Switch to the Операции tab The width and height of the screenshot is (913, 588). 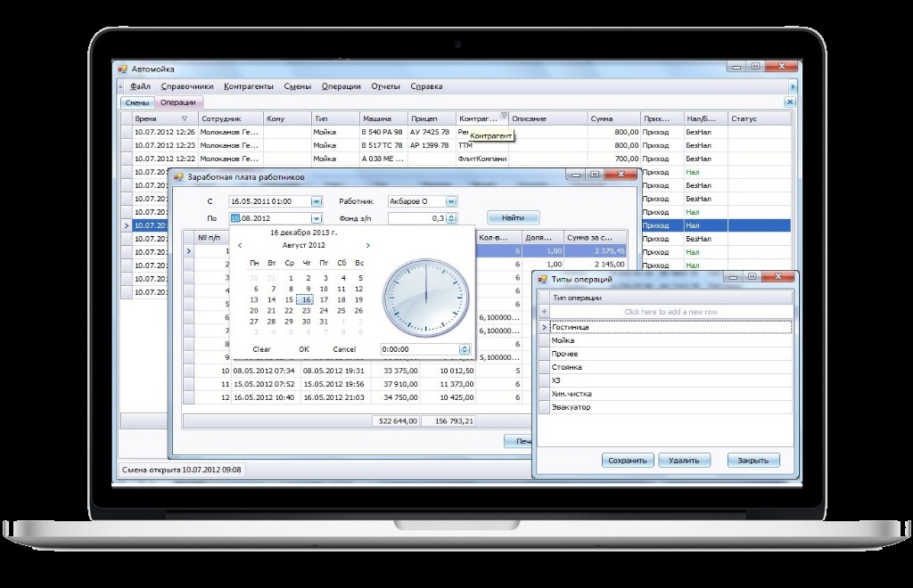click(178, 102)
